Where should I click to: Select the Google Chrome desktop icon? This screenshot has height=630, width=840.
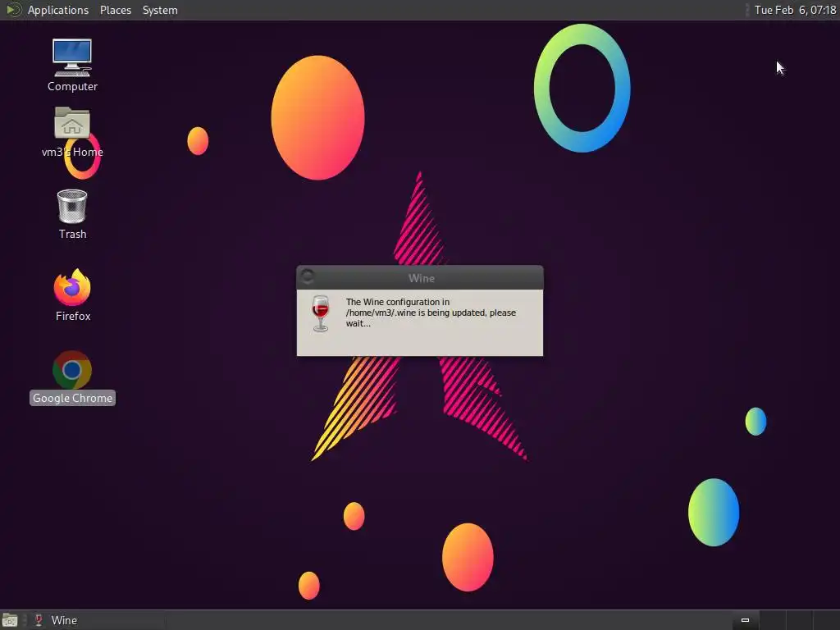coord(72,370)
